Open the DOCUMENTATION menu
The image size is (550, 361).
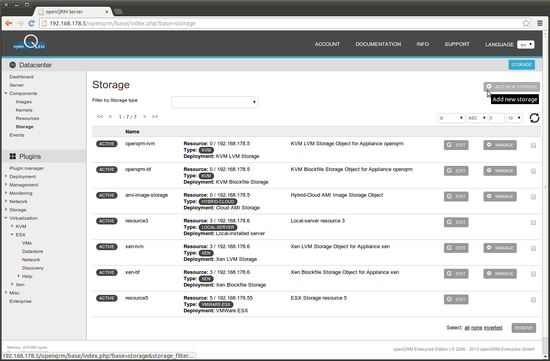(x=378, y=44)
